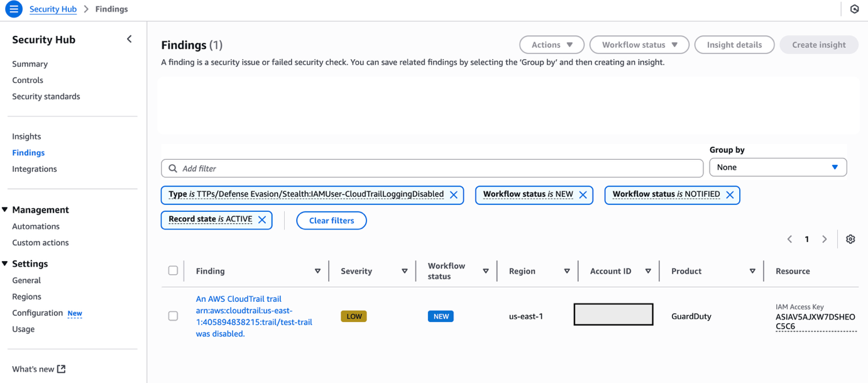Remove the Workflow status NOTIFIED filter chip
868x383 pixels.
[730, 195]
